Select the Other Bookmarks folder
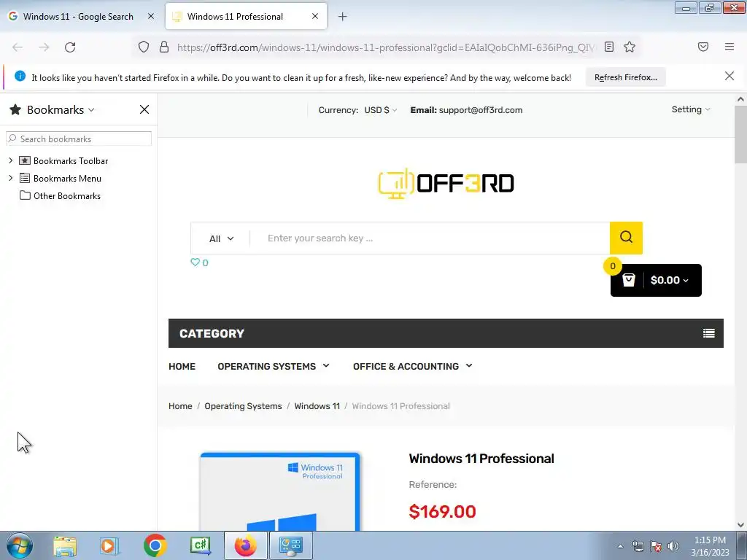Viewport: 747px width, 560px height. point(60,195)
